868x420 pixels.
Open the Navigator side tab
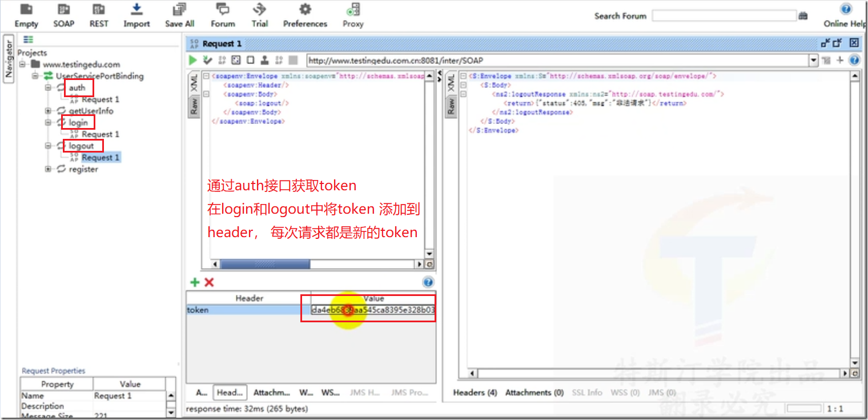pos(9,59)
